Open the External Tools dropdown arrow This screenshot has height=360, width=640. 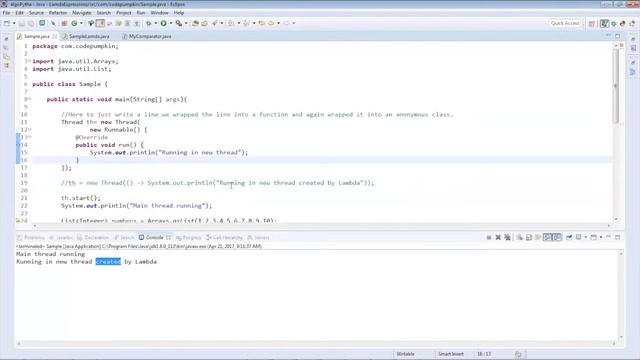point(186,23)
